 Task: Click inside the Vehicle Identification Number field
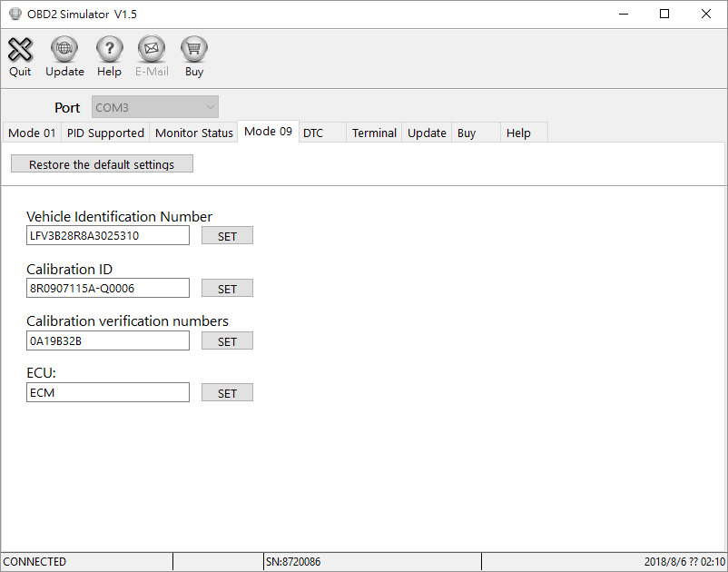click(107, 235)
